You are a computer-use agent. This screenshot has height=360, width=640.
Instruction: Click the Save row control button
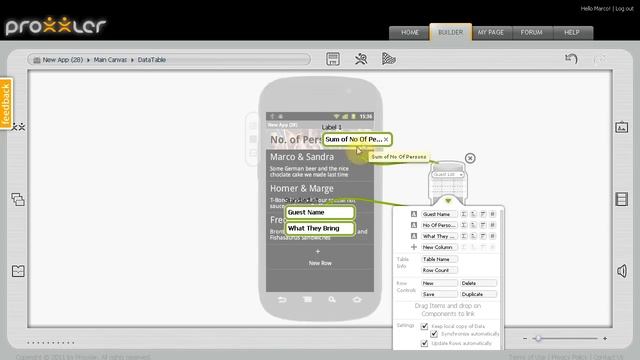(x=439, y=294)
